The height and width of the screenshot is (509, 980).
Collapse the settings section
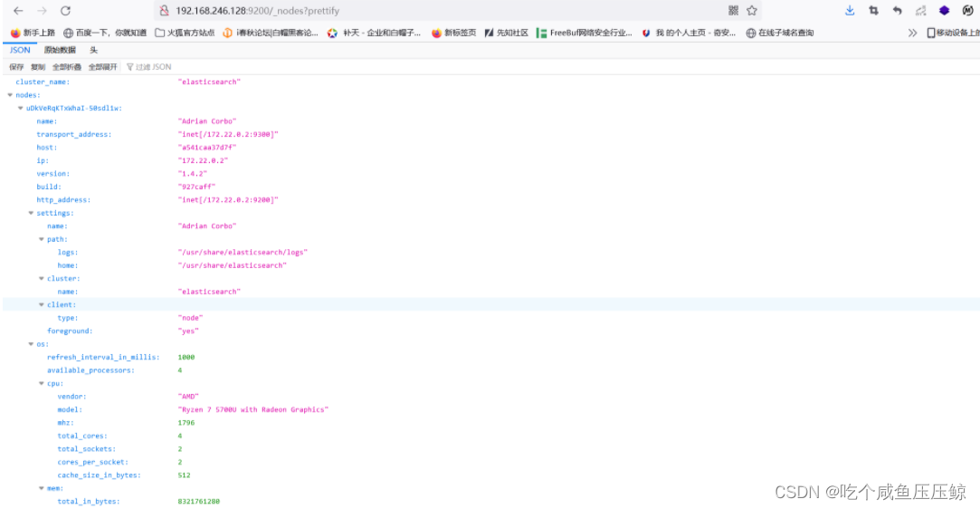[x=31, y=213]
